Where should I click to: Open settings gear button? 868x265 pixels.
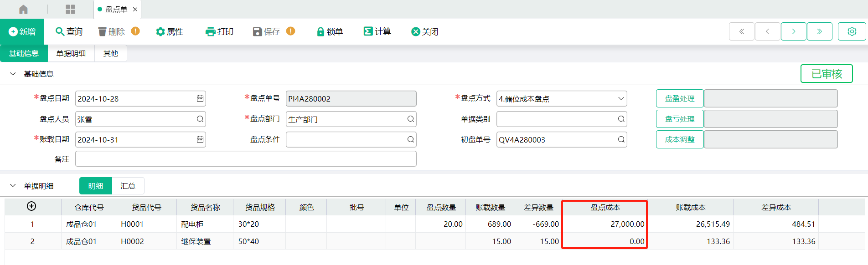(852, 31)
